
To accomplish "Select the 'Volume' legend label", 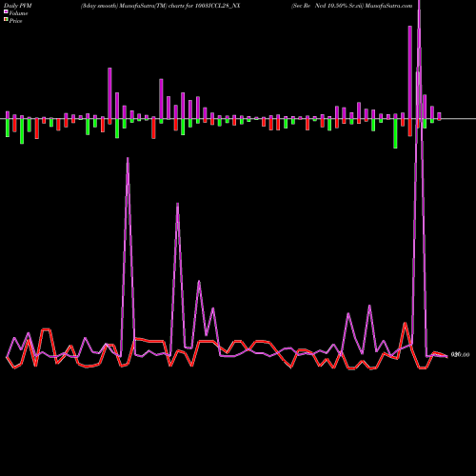I will pos(18,13).
